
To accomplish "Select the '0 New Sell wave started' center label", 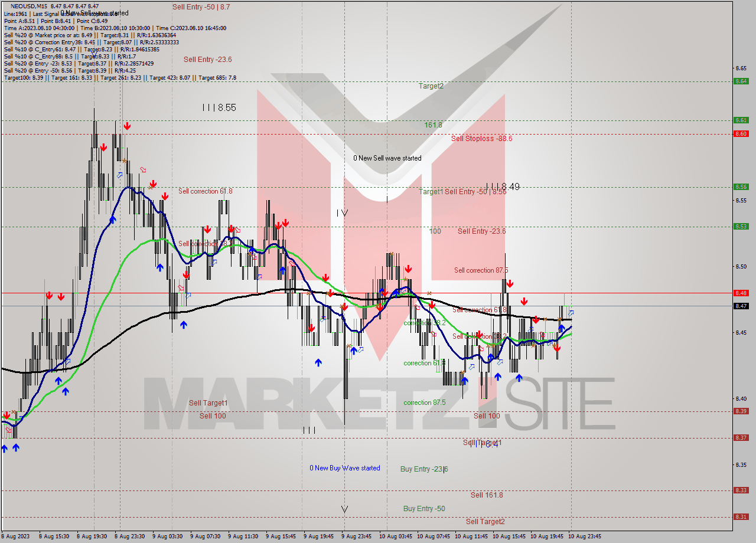I will pyautogui.click(x=387, y=158).
